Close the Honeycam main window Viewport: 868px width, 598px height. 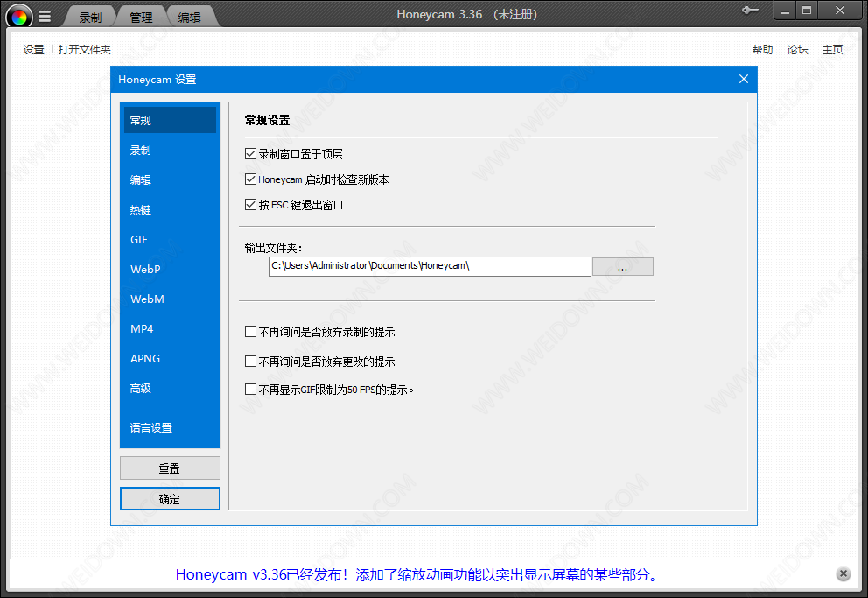839,11
